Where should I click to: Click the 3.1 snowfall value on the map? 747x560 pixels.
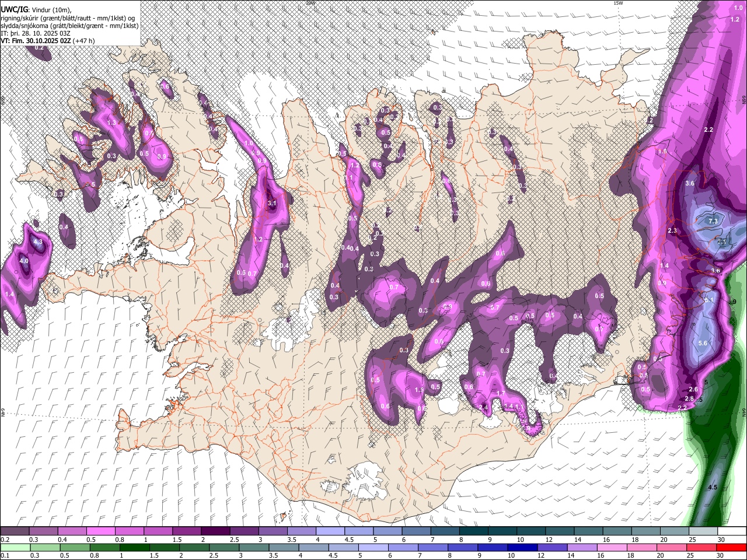click(x=271, y=203)
